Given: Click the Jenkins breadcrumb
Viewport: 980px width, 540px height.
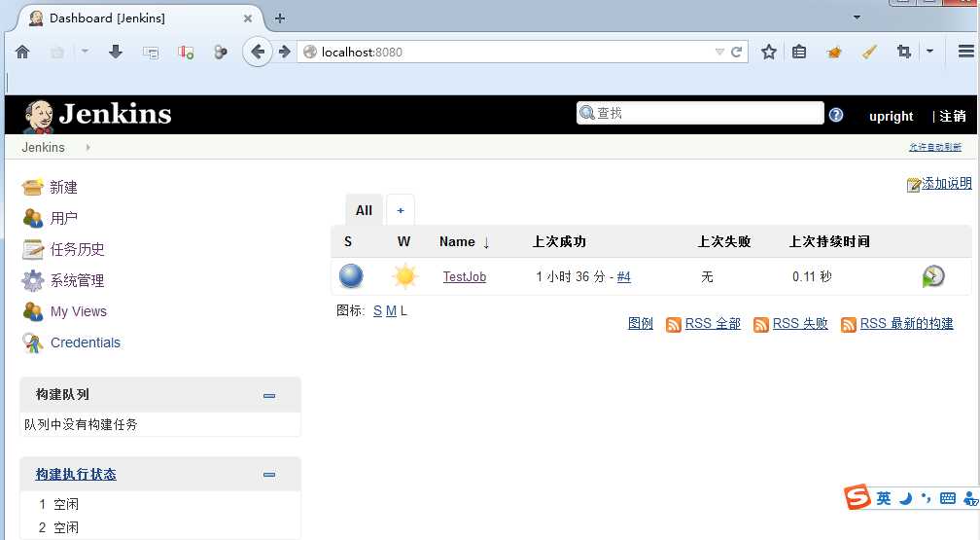Looking at the screenshot, I should tap(43, 147).
